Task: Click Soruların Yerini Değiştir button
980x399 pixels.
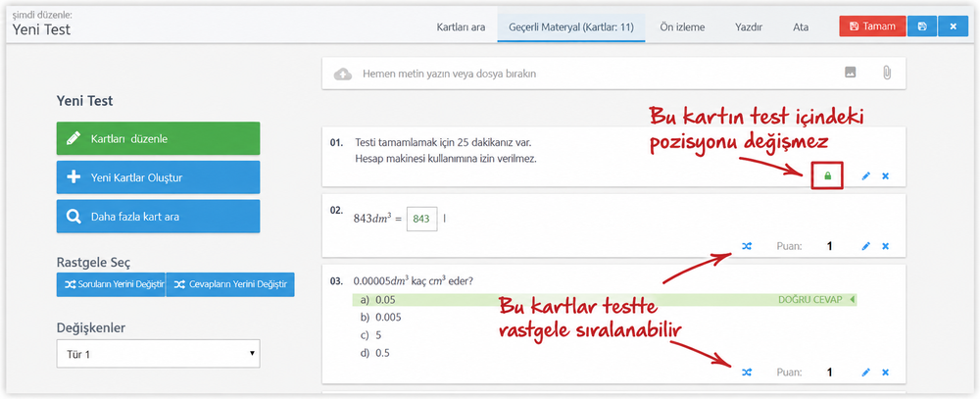Action: click(x=111, y=284)
